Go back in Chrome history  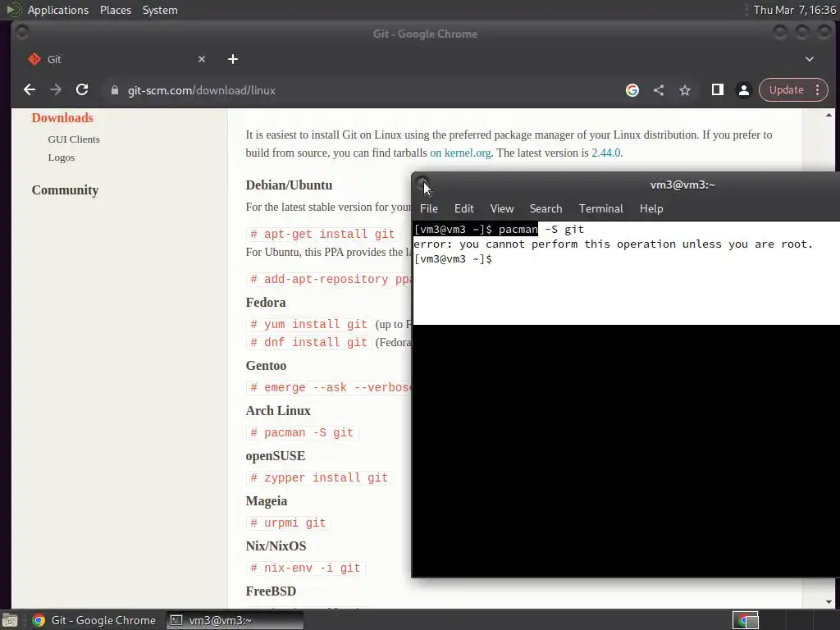(30, 90)
